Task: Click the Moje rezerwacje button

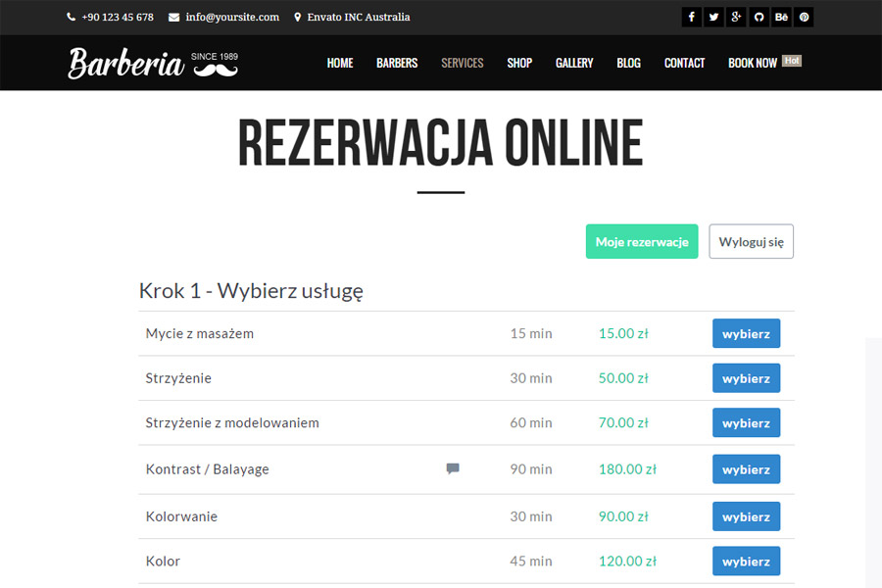Action: coord(642,242)
